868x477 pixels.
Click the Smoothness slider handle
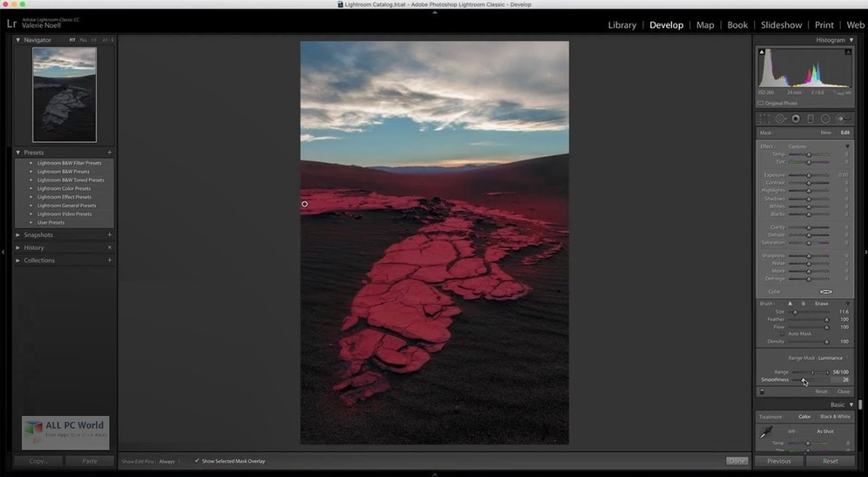pos(803,380)
